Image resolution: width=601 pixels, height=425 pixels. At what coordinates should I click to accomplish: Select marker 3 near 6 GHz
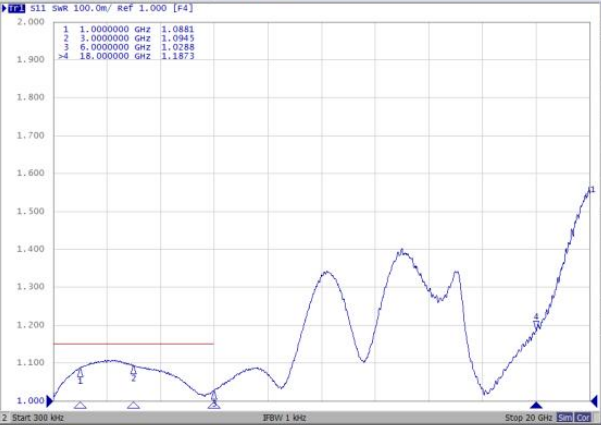(x=214, y=396)
